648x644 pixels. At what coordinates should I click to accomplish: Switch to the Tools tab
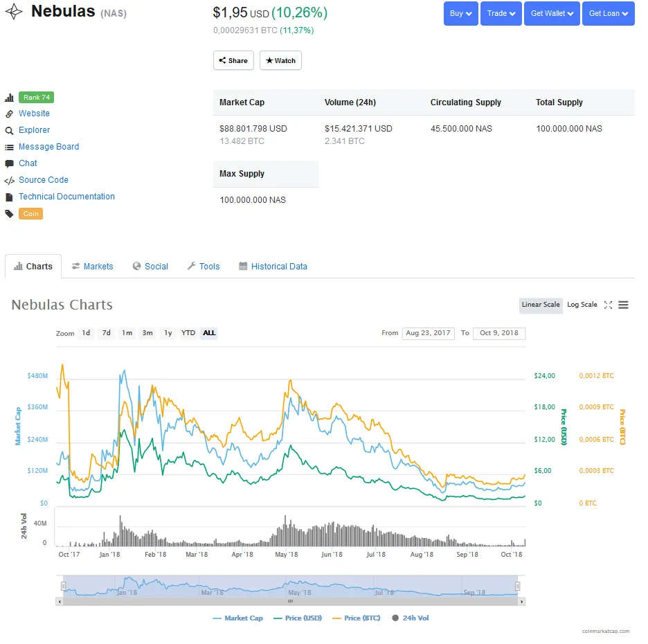(x=204, y=266)
